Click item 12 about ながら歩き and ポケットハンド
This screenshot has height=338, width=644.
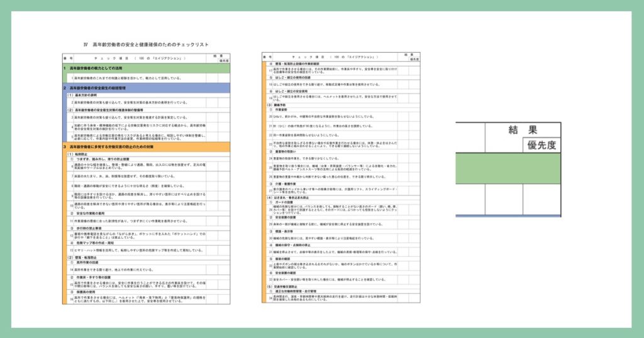point(137,234)
